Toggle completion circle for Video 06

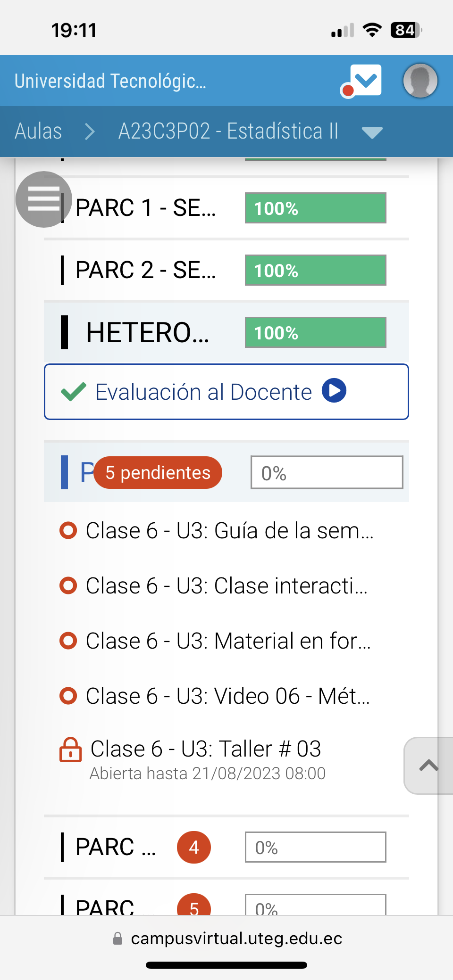(68, 696)
